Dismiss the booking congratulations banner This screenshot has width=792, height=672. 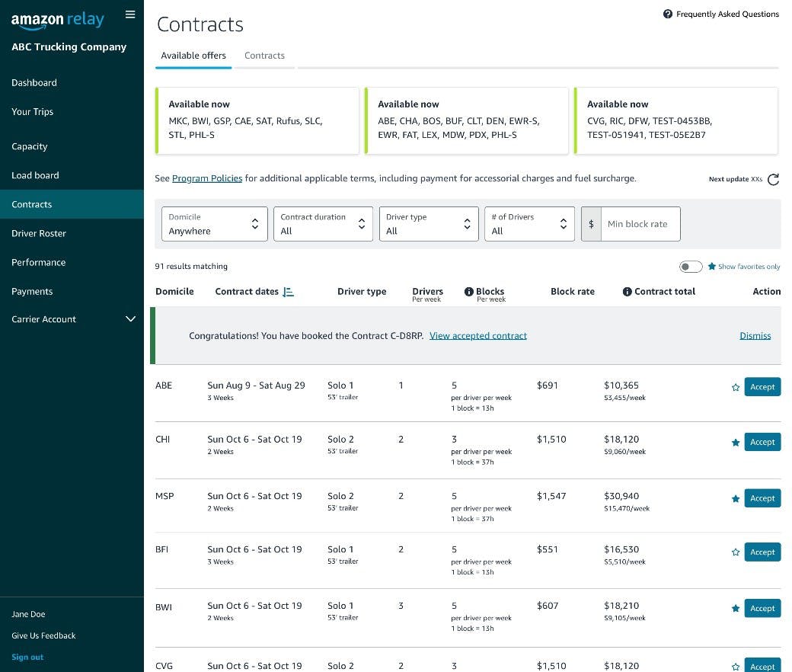coord(755,336)
